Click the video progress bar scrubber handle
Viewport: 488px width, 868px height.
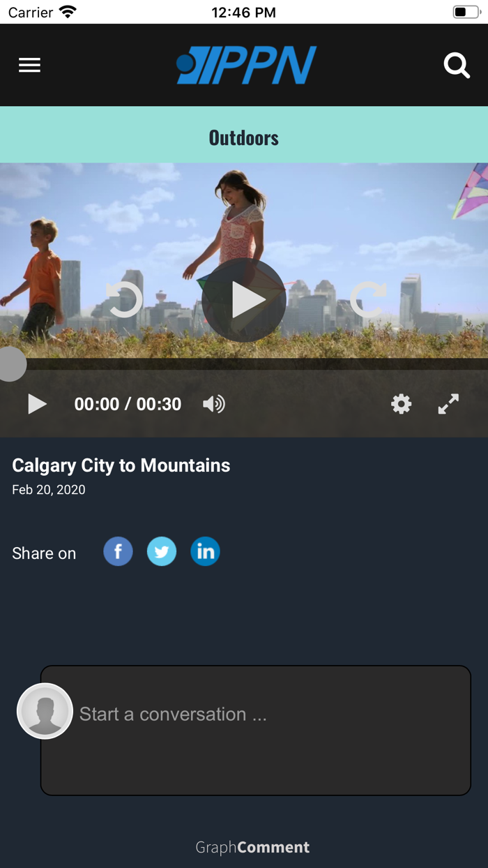10,364
